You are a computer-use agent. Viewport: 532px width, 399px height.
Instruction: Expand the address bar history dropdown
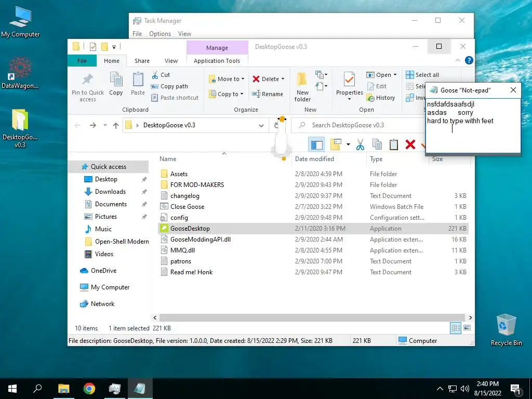click(261, 126)
